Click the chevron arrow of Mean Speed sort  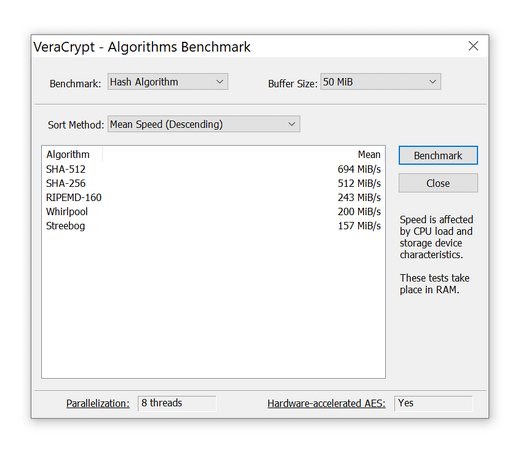(292, 124)
